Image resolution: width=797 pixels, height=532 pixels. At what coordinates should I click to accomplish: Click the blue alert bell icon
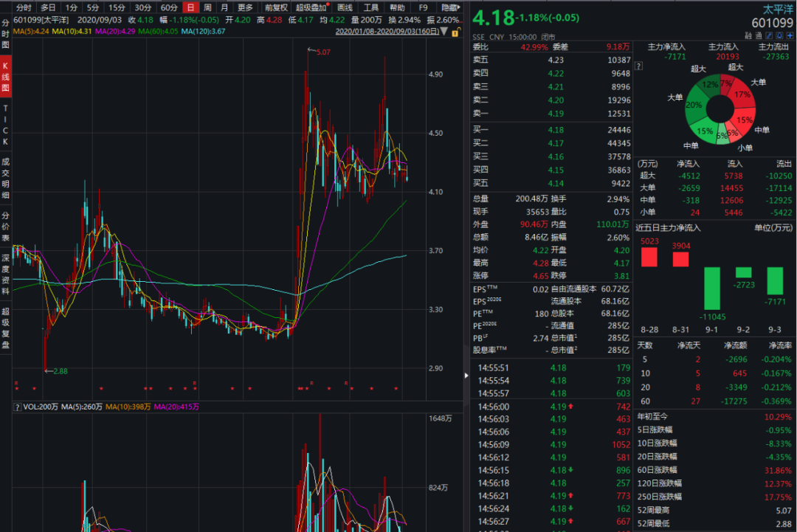779,35
